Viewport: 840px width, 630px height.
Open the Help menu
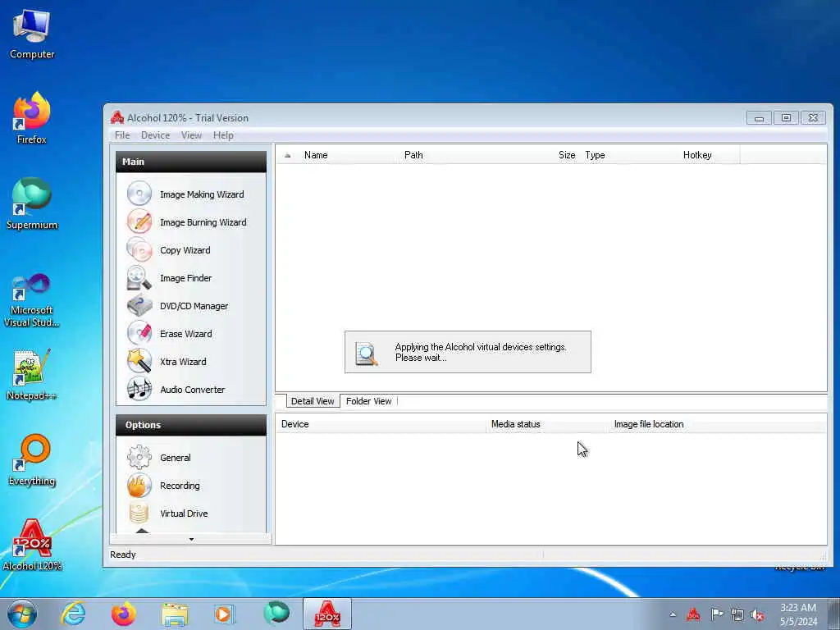pos(223,135)
